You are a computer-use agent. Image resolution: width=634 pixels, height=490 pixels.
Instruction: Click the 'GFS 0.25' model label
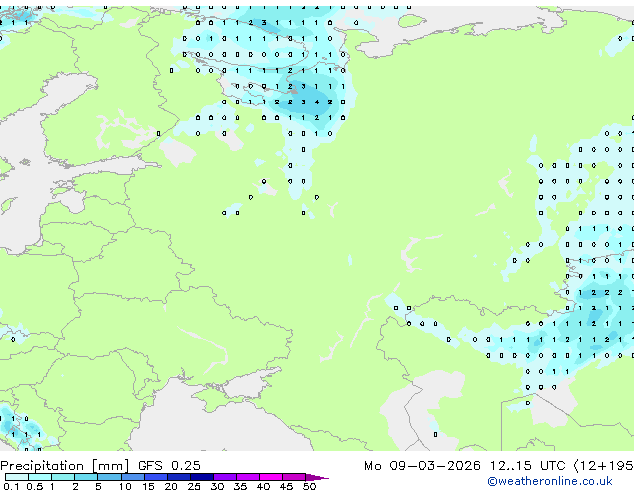pyautogui.click(x=169, y=466)
